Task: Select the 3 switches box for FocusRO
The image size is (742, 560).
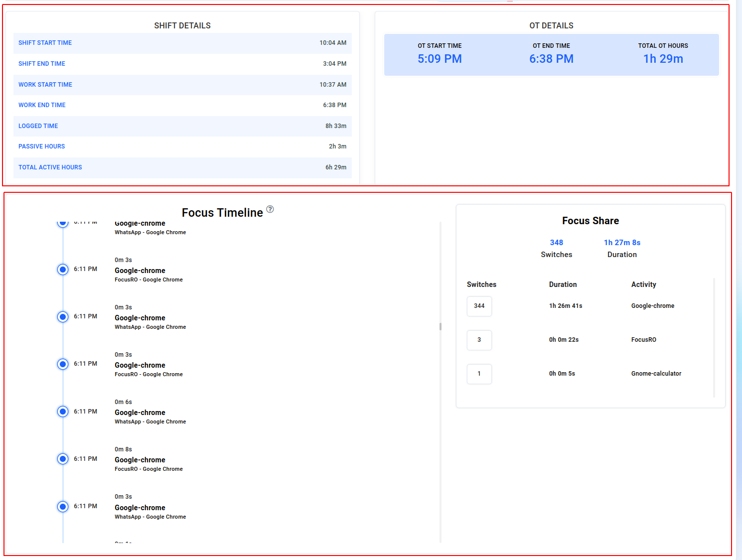Action: pos(479,340)
